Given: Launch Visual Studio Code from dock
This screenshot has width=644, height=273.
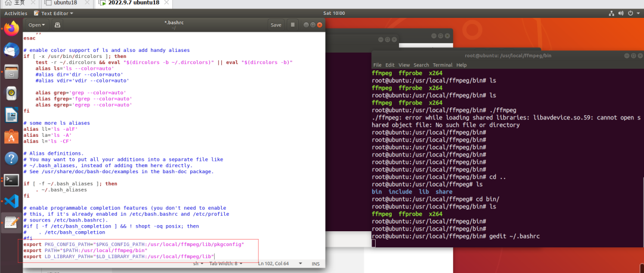Looking at the screenshot, I should click(x=11, y=201).
